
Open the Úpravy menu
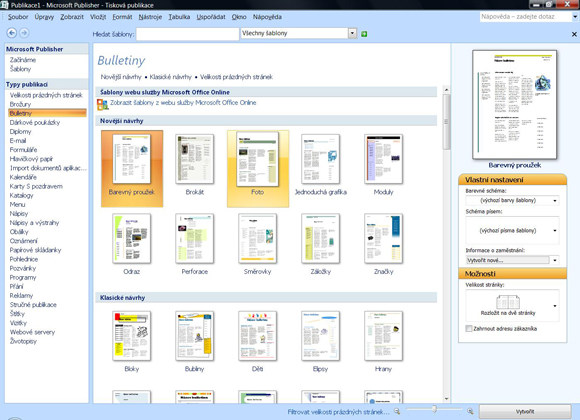tap(44, 17)
